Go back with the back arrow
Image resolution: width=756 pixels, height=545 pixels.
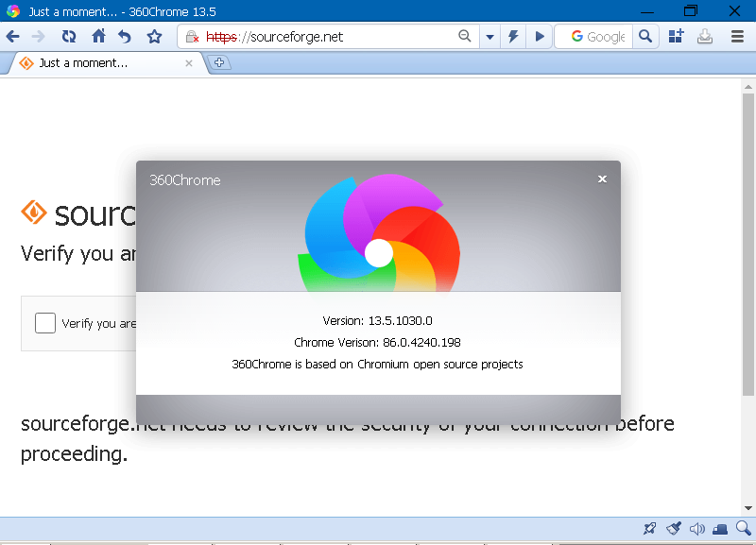point(13,37)
